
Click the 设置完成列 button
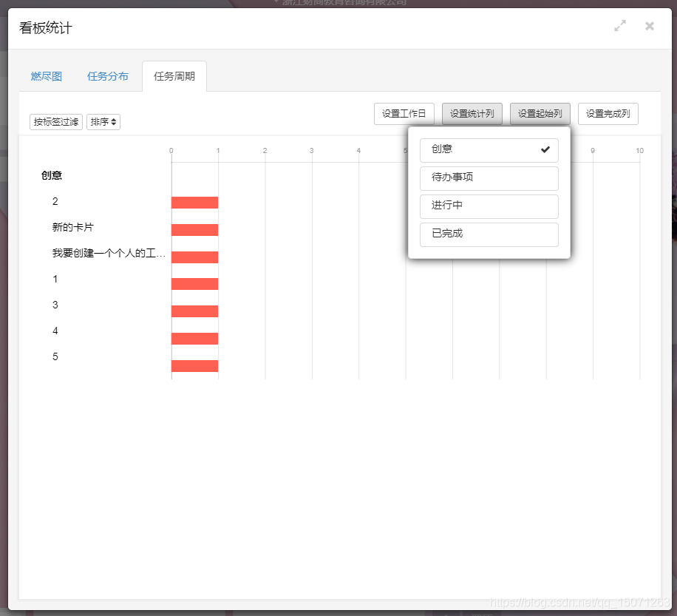coord(608,113)
